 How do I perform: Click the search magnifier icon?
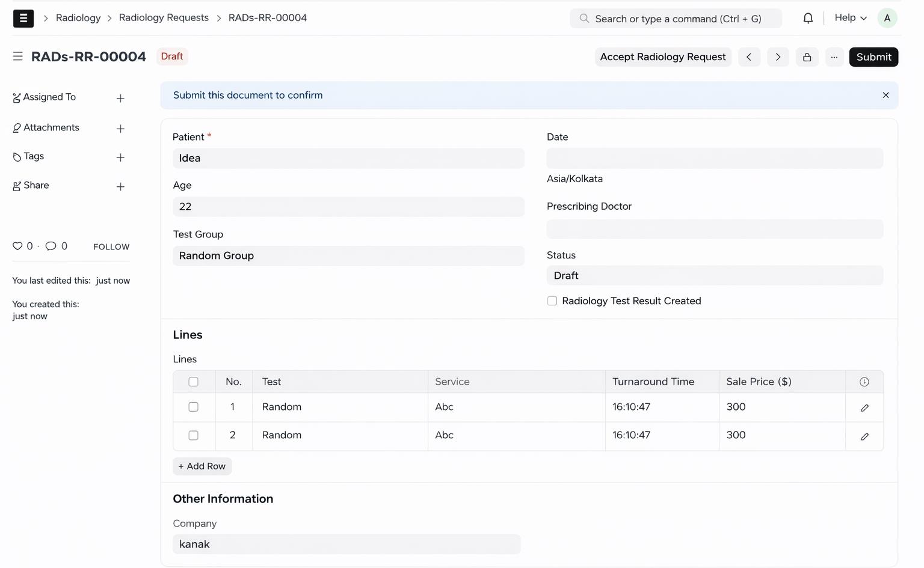(x=584, y=19)
